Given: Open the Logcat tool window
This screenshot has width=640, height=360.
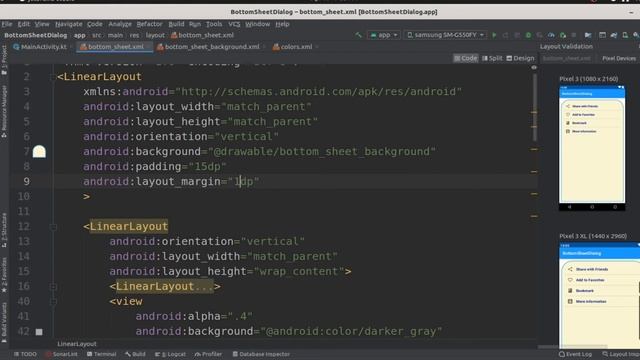Looking at the screenshot, I should tap(170, 354).
